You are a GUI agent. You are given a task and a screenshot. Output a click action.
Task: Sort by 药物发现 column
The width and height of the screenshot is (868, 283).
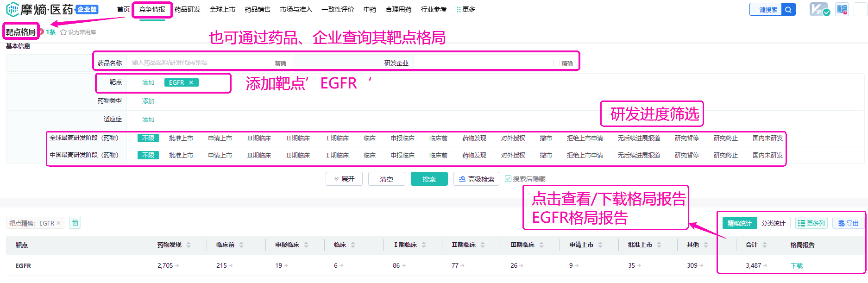(189, 245)
